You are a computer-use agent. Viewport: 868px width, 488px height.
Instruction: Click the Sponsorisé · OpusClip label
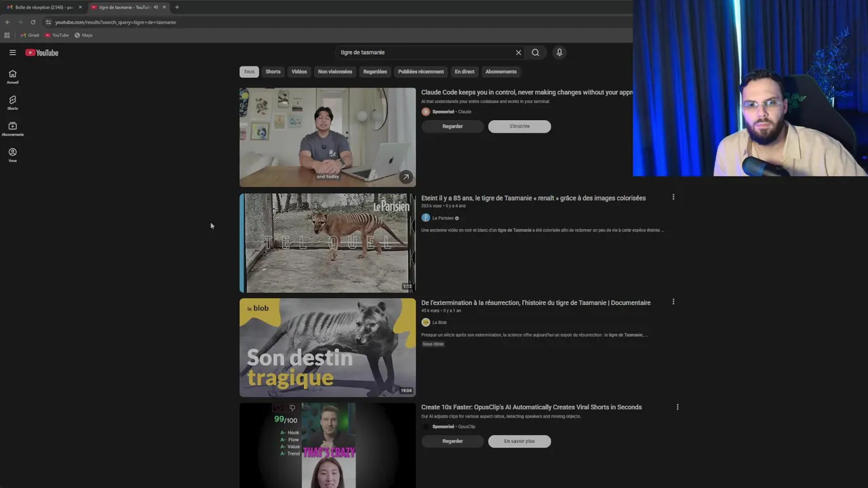click(x=454, y=427)
